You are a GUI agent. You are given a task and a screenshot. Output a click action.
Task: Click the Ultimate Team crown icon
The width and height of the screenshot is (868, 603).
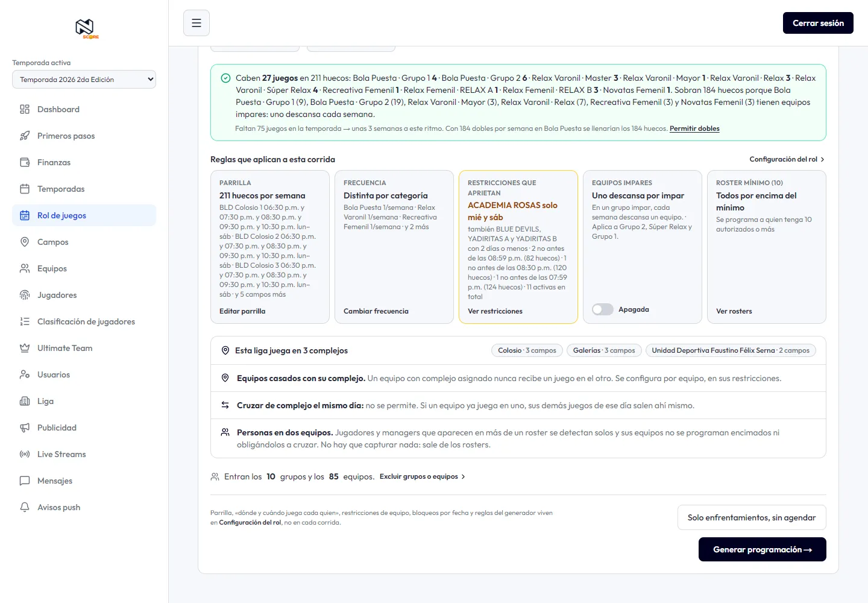tap(25, 348)
